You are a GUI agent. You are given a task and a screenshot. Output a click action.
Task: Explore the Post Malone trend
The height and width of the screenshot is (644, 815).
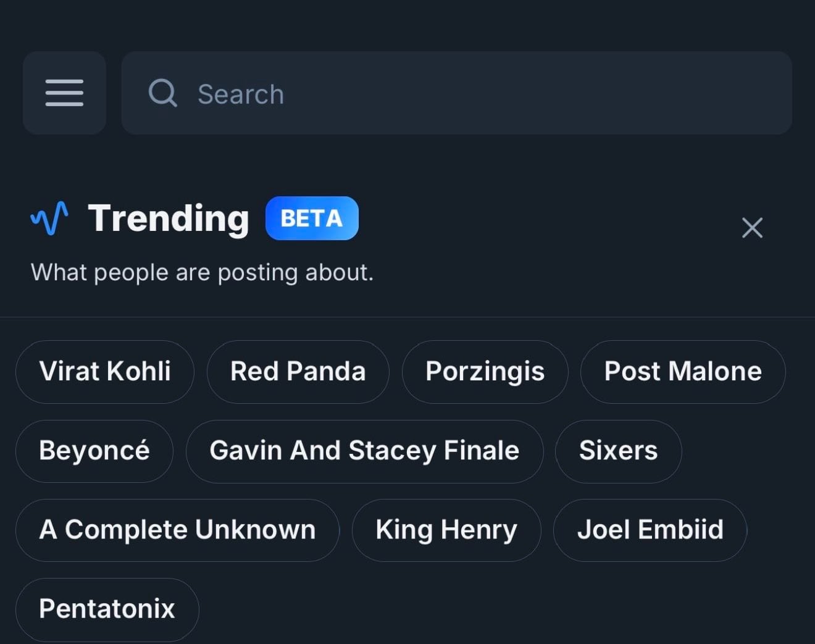pos(683,372)
